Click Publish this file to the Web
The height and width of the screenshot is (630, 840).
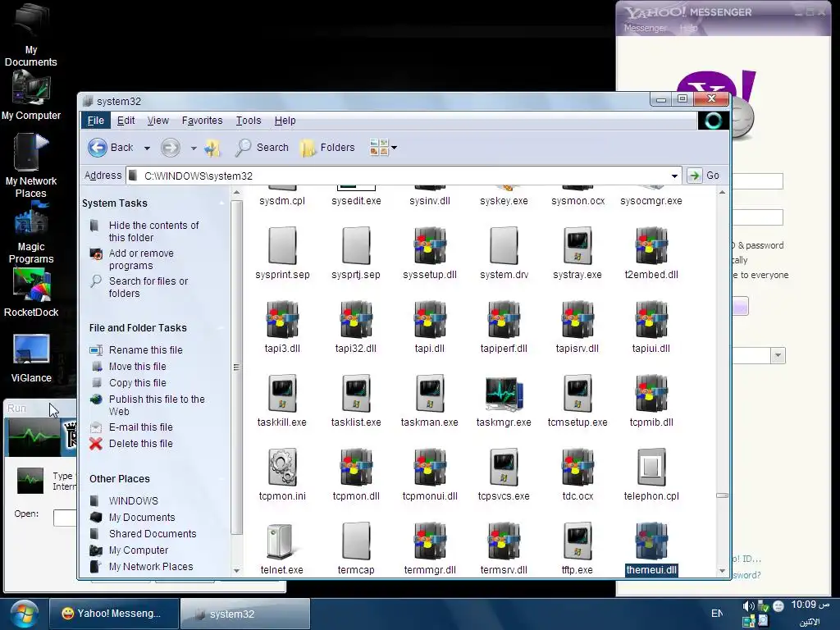[x=157, y=405]
